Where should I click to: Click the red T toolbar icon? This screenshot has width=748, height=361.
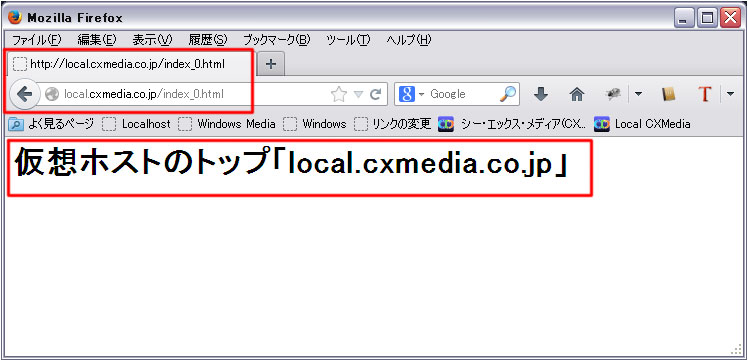point(704,94)
